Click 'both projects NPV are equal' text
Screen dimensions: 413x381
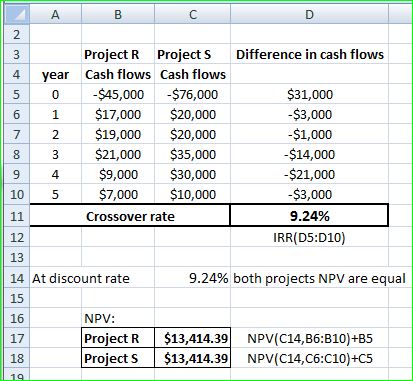click(319, 278)
